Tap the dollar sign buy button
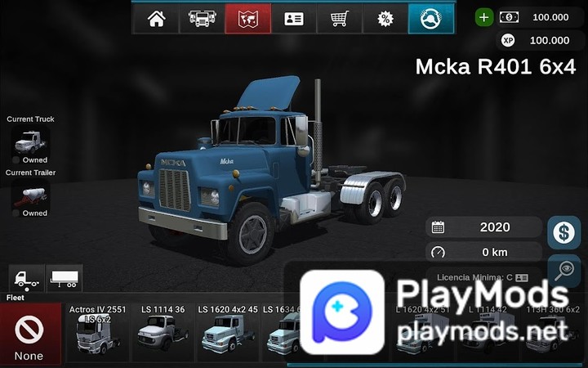The width and height of the screenshot is (588, 368). point(563,232)
